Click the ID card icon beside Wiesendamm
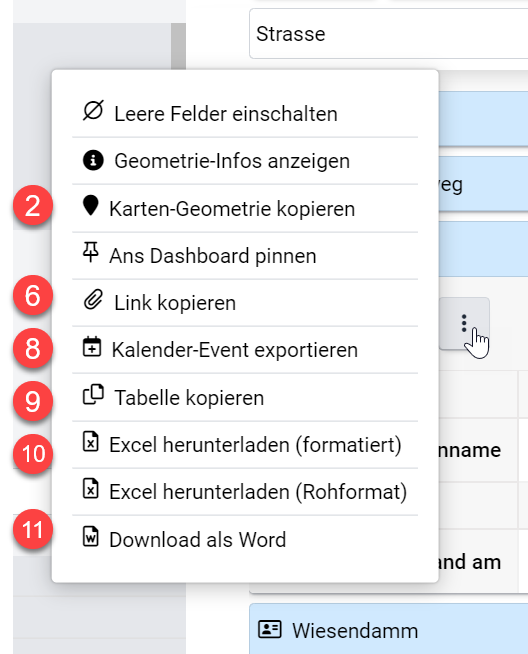Viewport: 528px width, 654px height. pyautogui.click(x=270, y=629)
